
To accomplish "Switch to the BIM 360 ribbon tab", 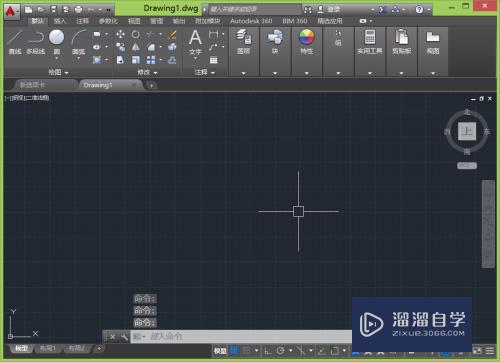I will pos(295,21).
